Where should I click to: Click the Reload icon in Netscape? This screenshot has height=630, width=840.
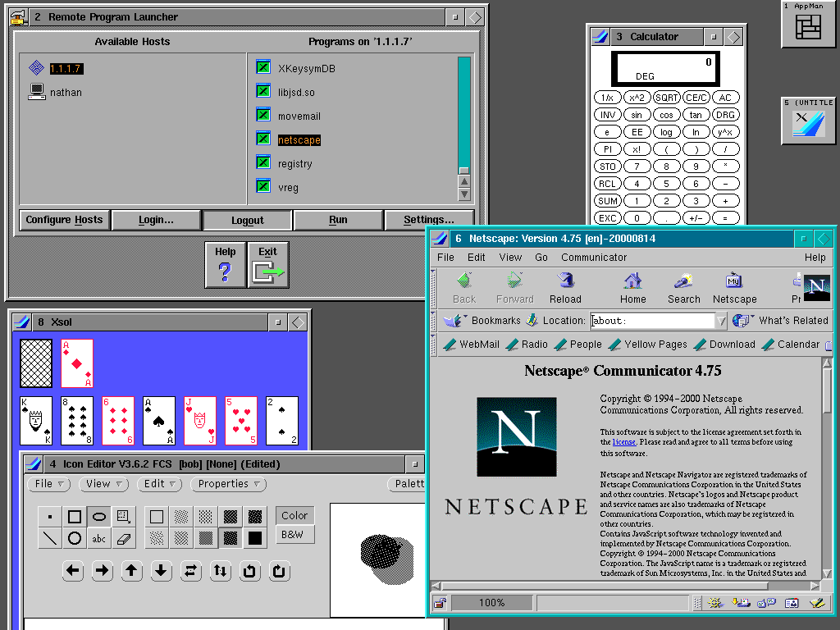(565, 283)
